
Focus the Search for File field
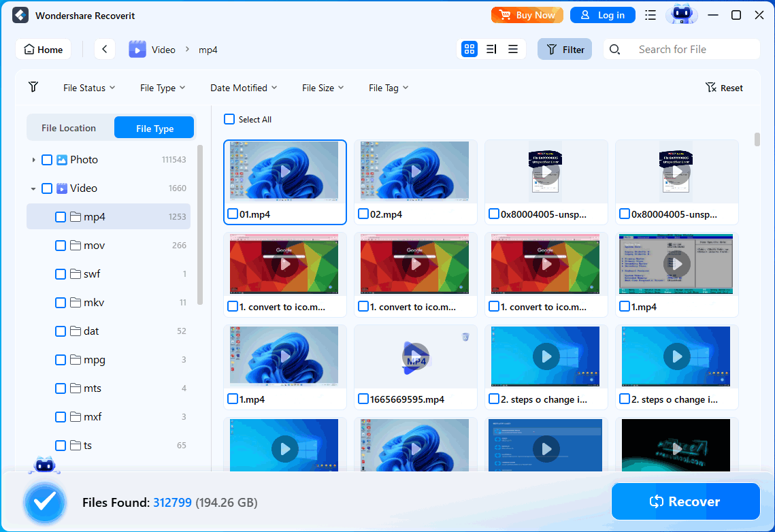(x=682, y=50)
